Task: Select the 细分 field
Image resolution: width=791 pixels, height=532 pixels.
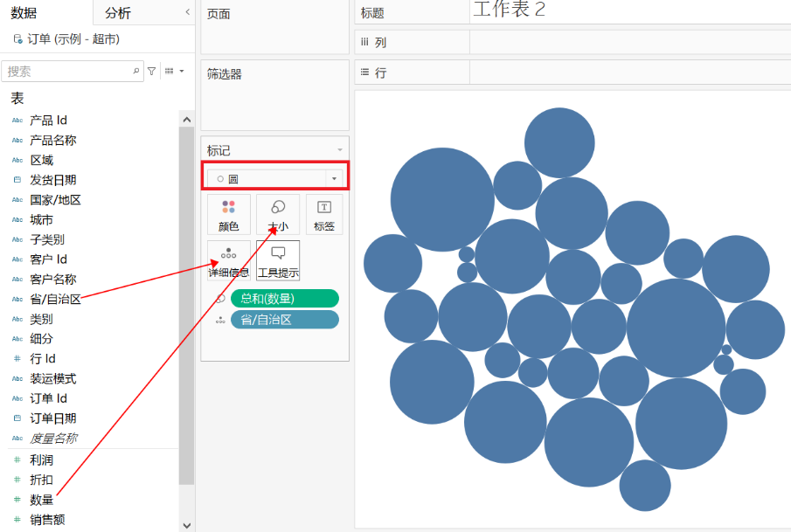Action: pyautogui.click(x=41, y=338)
